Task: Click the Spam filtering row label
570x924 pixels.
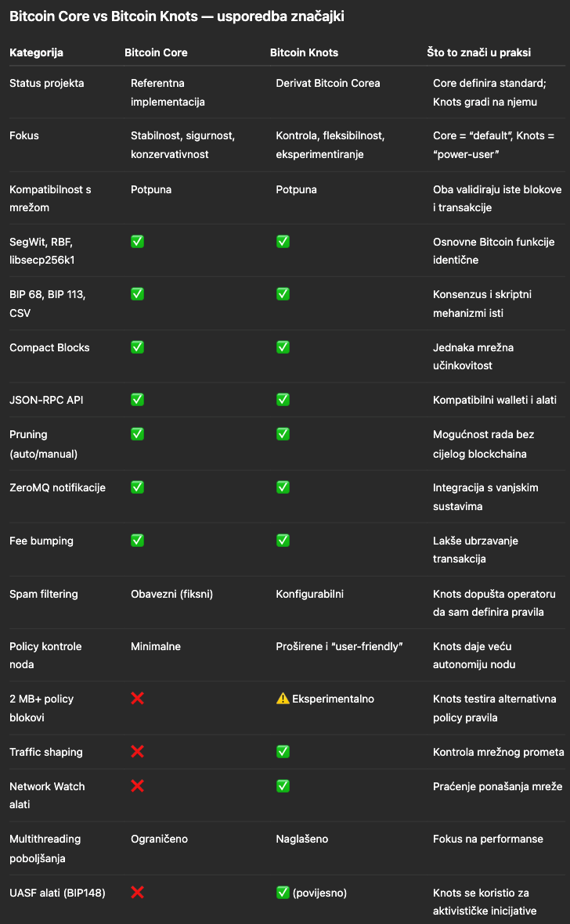Action: pos(44,594)
